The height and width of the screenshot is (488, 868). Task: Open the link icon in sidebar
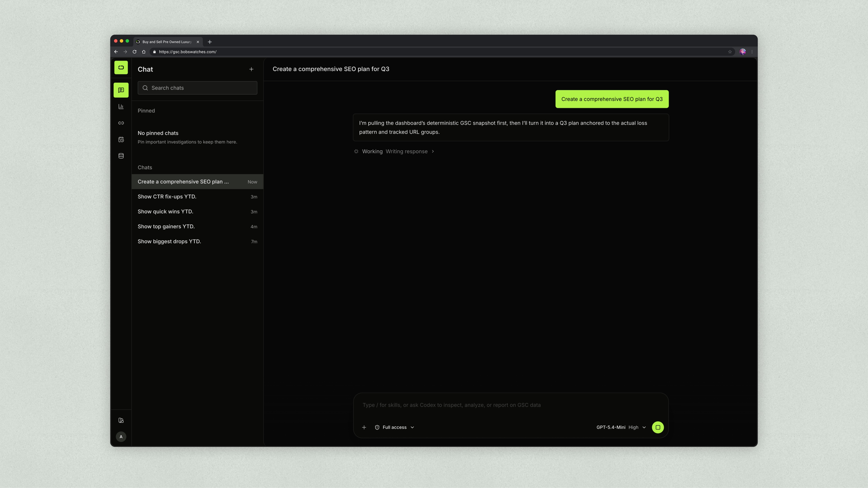coord(121,123)
